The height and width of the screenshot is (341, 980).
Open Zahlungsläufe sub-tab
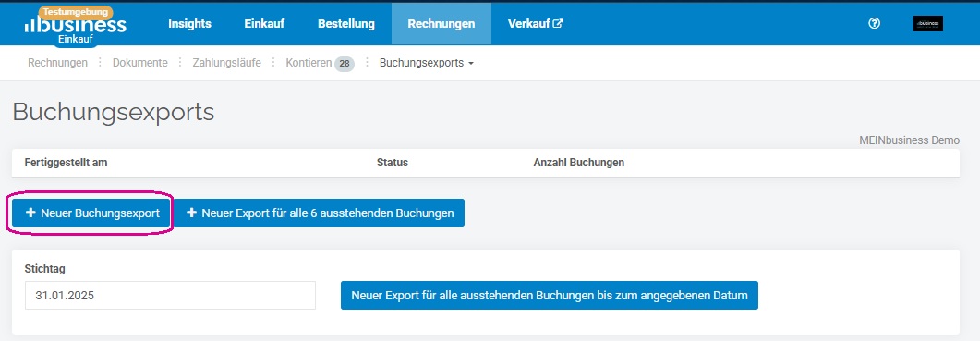pyautogui.click(x=227, y=63)
